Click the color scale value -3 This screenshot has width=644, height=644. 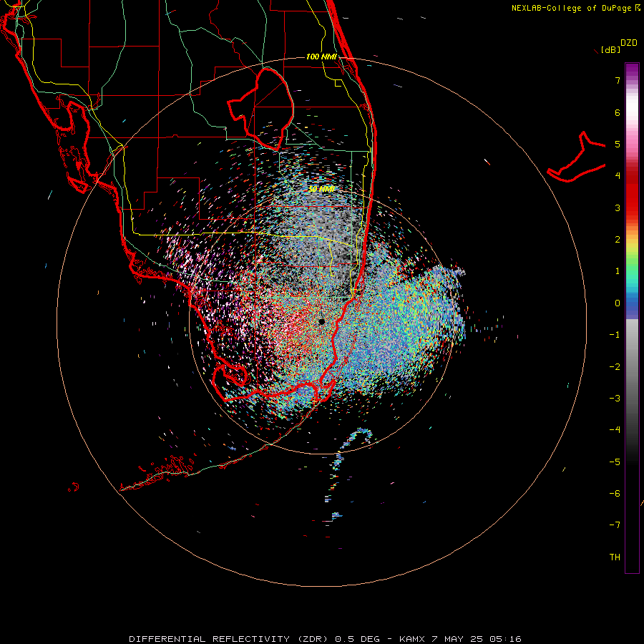click(615, 399)
